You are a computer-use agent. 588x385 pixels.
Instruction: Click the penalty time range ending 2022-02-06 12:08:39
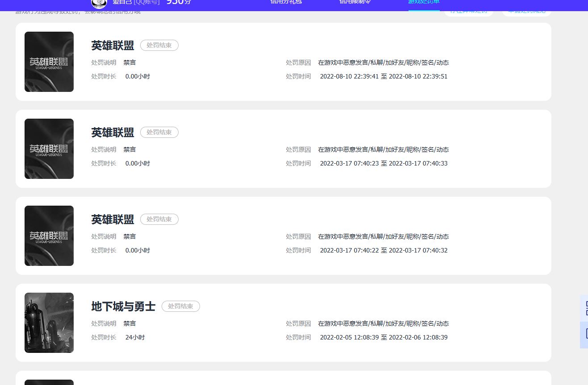384,337
